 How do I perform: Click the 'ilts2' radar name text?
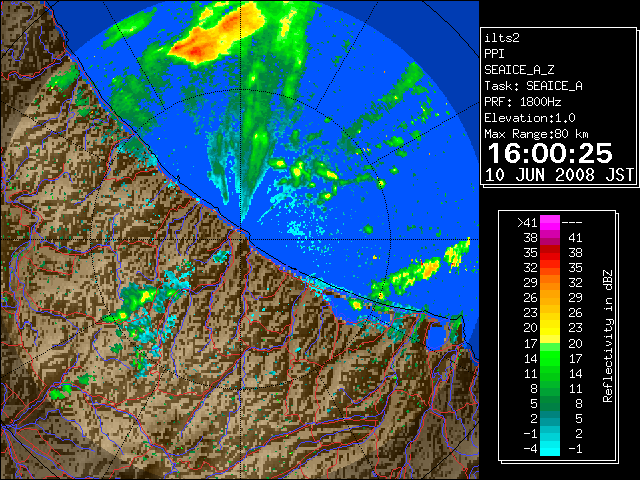click(x=502, y=38)
